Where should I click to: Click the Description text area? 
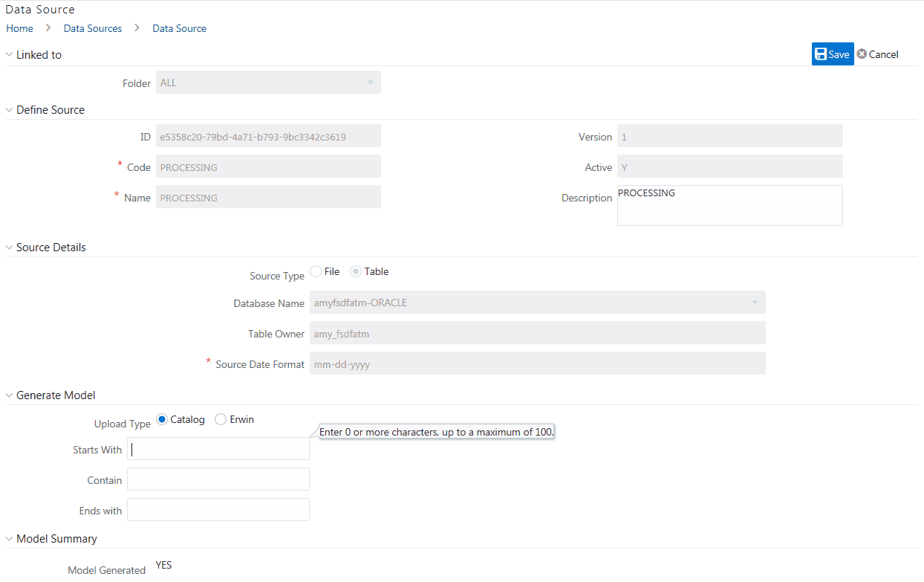[x=729, y=205]
